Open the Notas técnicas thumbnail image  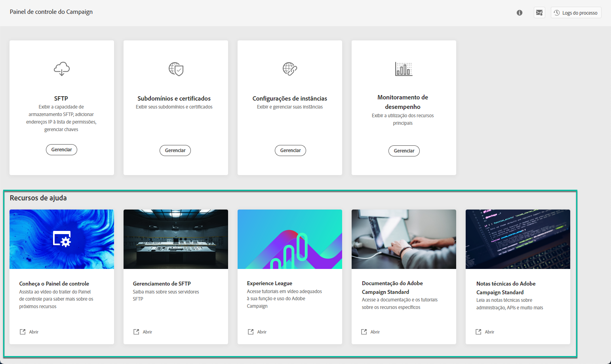click(x=518, y=239)
